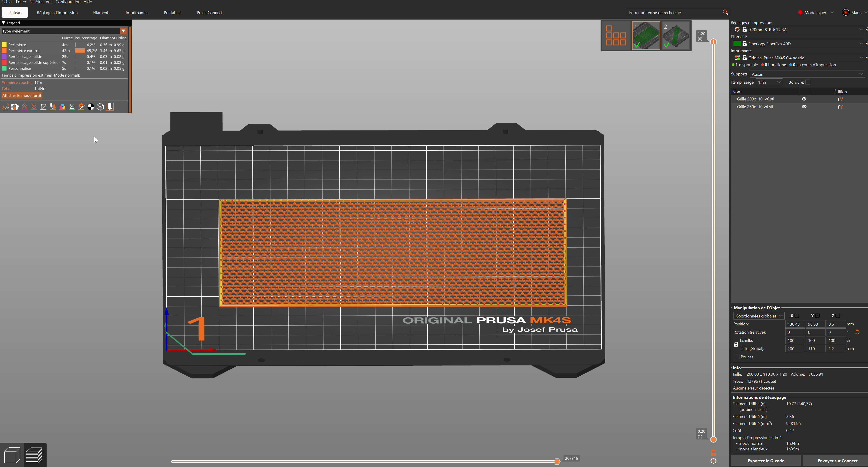Viewport: 868px width, 467px height.
Task: Toggle custom G-code gear-pencil icon
Action: tap(81, 107)
